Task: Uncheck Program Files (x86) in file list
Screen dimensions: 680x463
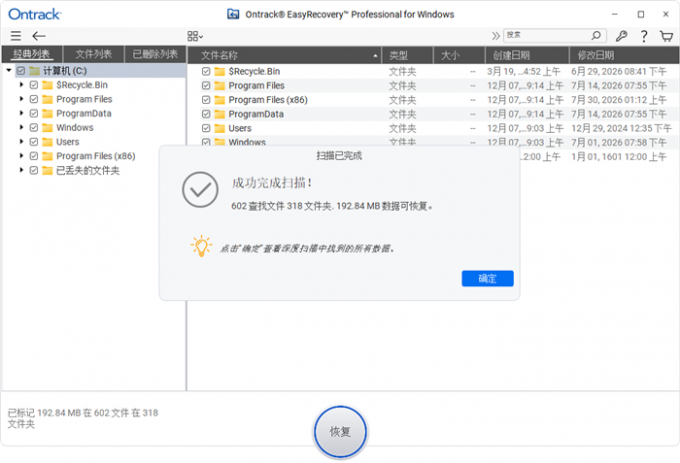Action: click(x=206, y=100)
